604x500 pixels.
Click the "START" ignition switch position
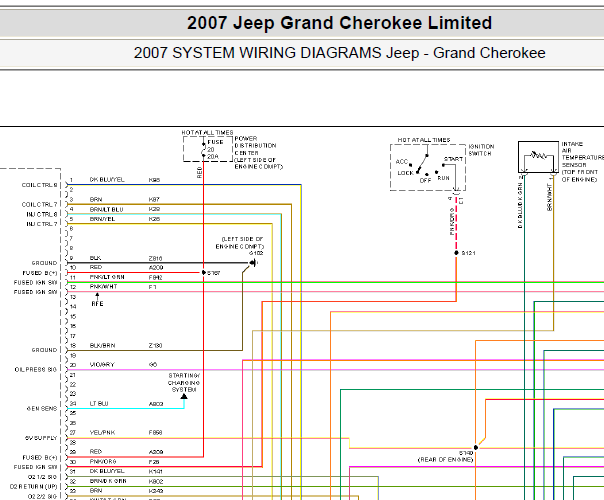tap(453, 159)
